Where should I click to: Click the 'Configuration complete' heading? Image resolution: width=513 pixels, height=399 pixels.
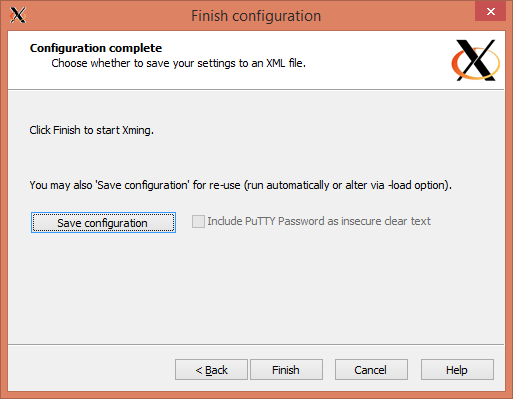pos(96,48)
